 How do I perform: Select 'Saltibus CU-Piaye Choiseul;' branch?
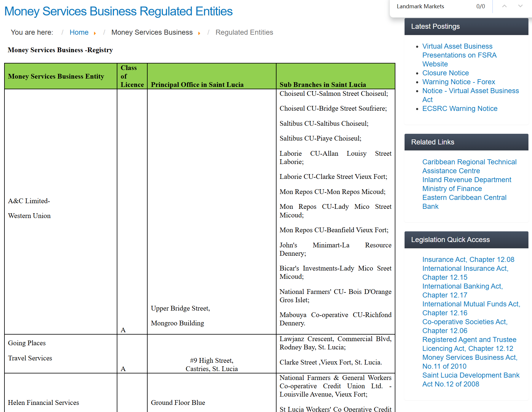point(320,138)
